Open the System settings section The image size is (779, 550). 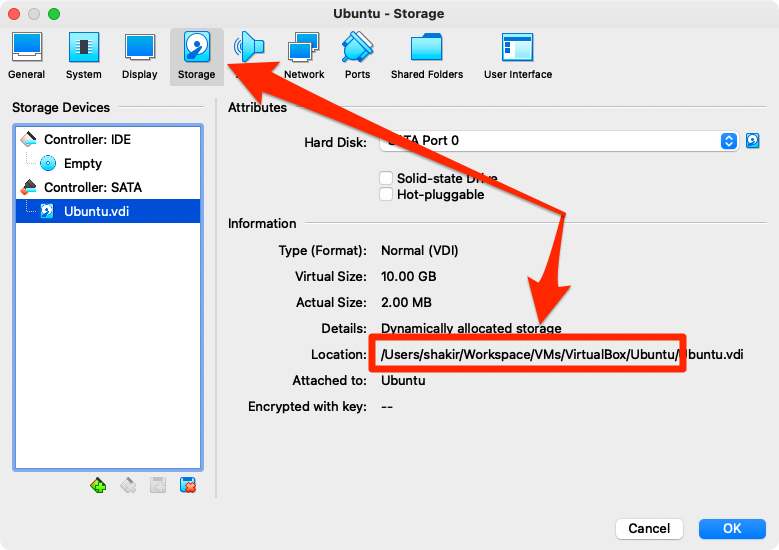tap(84, 56)
